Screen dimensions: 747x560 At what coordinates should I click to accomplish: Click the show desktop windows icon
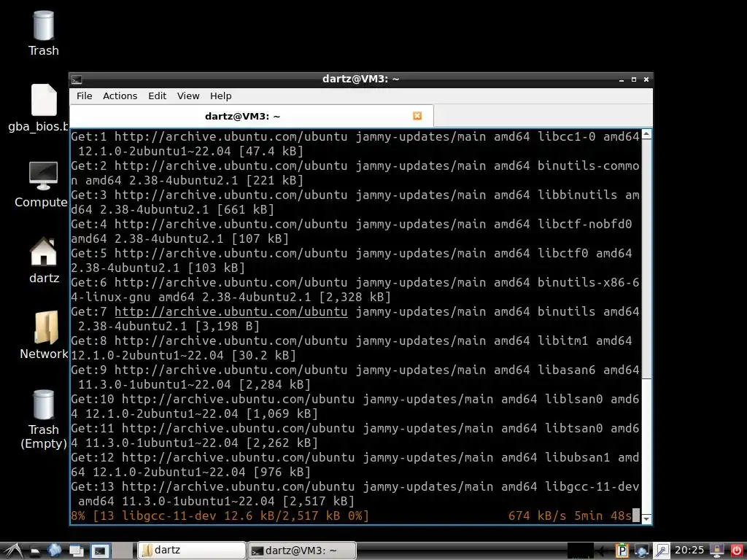(x=76, y=551)
